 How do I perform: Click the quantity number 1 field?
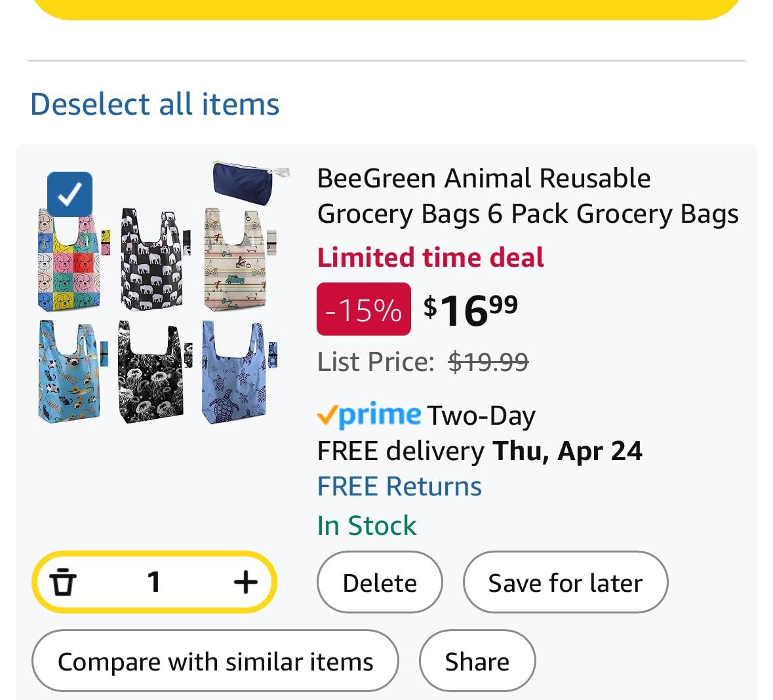click(154, 582)
